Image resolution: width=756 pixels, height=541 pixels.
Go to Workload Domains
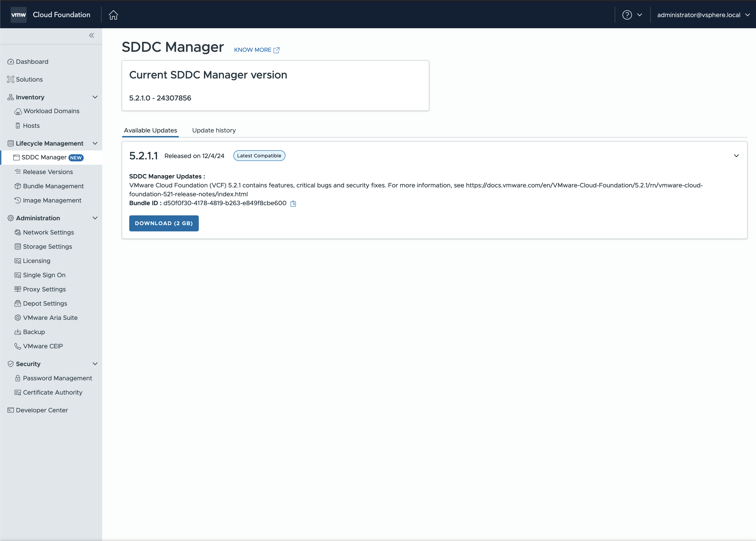(51, 111)
